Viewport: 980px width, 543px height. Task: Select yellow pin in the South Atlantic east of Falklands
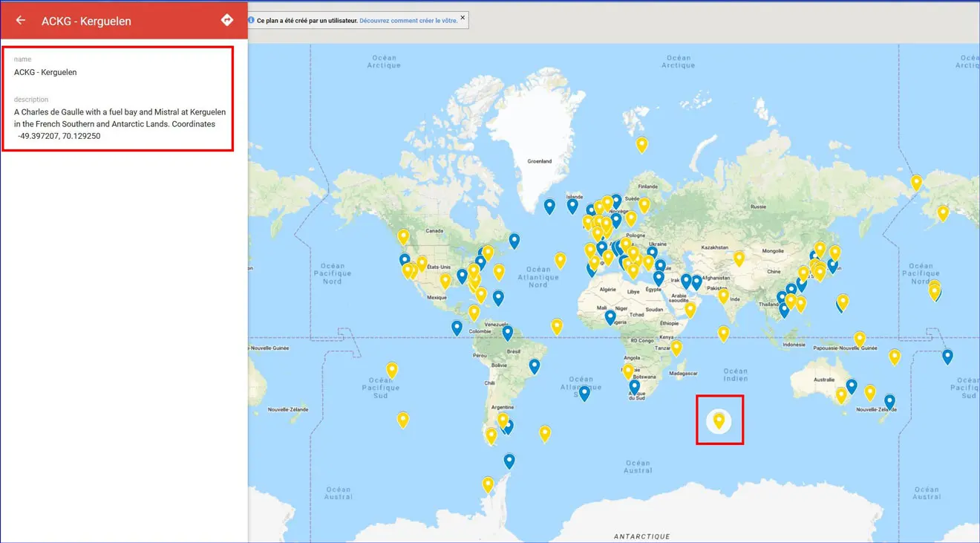[x=545, y=434]
